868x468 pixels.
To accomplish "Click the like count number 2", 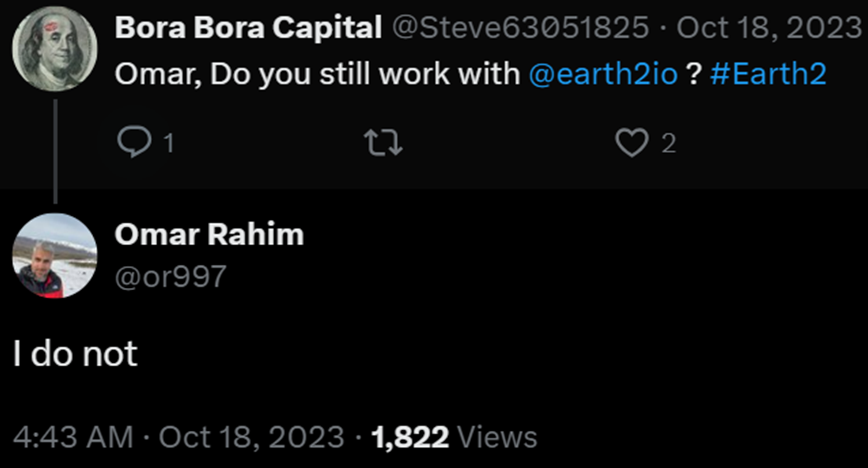I will coord(668,144).
